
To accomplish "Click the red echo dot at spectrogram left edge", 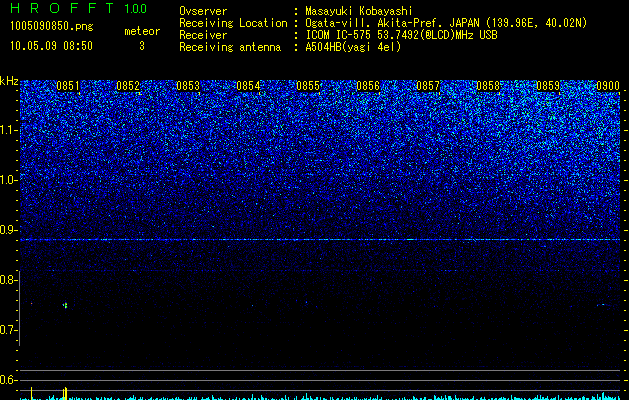I will (x=31, y=304).
